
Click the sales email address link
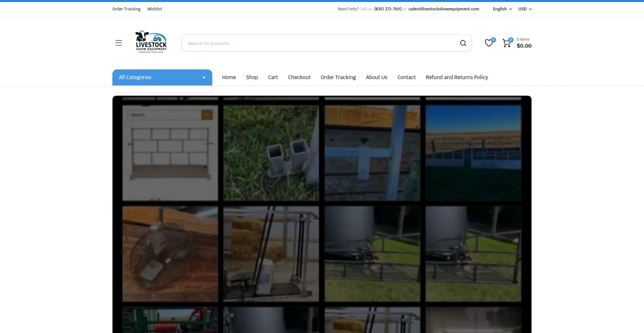444,9
